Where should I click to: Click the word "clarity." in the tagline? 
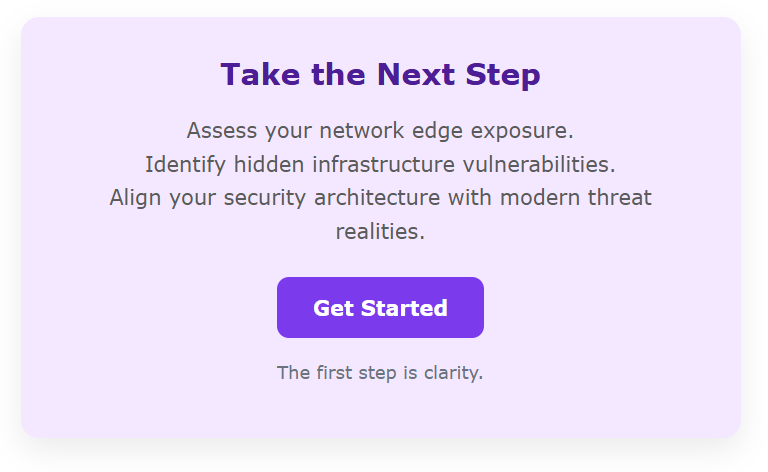[455, 373]
